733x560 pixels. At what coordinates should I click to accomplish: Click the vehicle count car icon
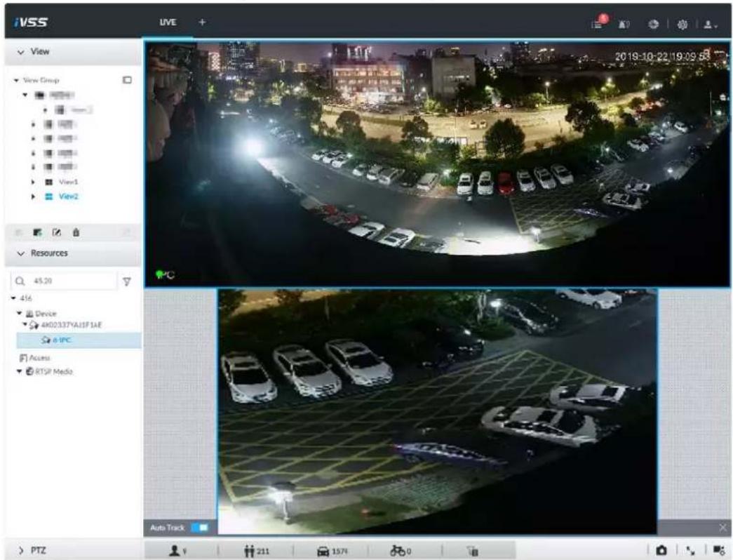point(323,552)
